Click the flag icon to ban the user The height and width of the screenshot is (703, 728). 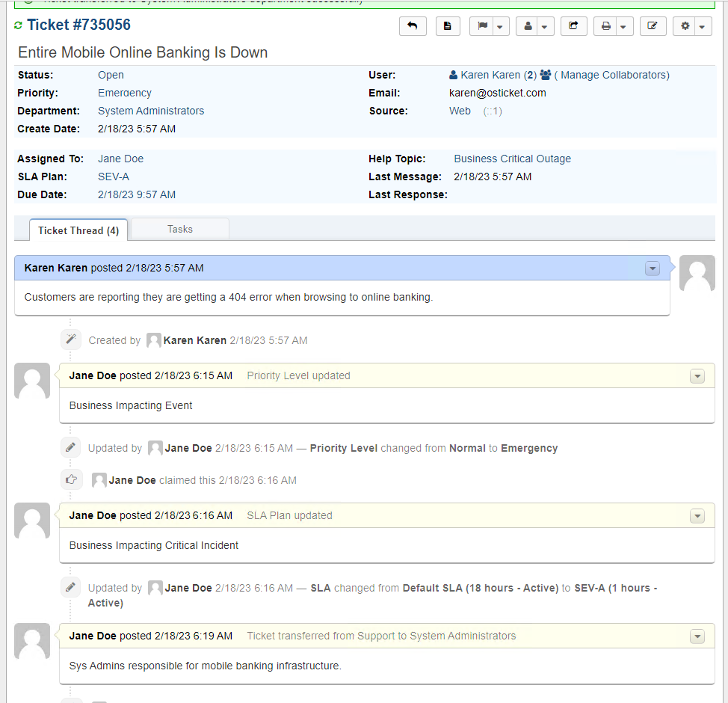[x=484, y=25]
